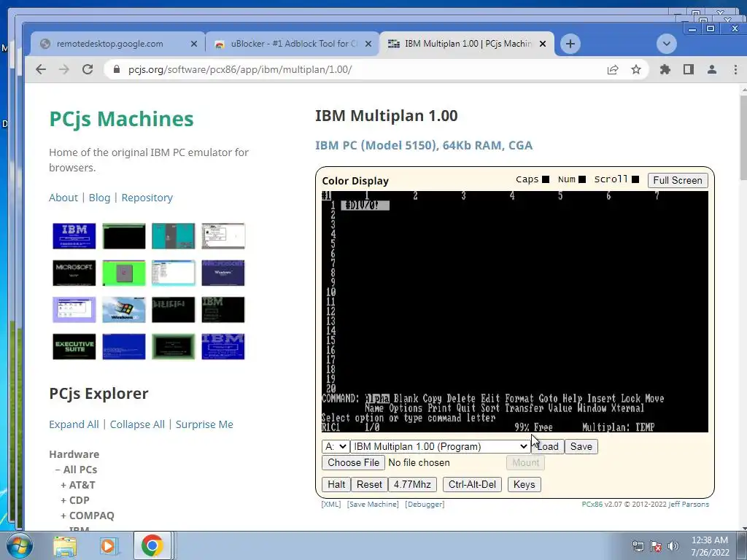Click the Num indicator light
Image resolution: width=747 pixels, height=560 pixels.
[x=582, y=179]
